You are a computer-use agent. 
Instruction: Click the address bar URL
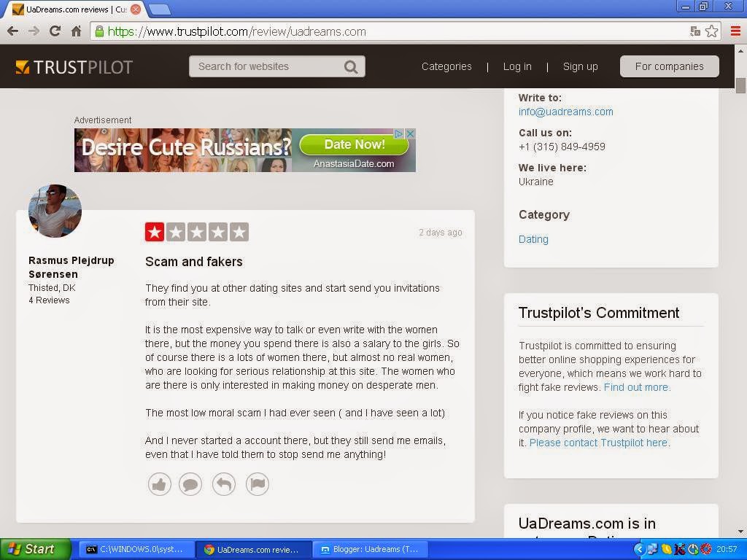(x=237, y=31)
